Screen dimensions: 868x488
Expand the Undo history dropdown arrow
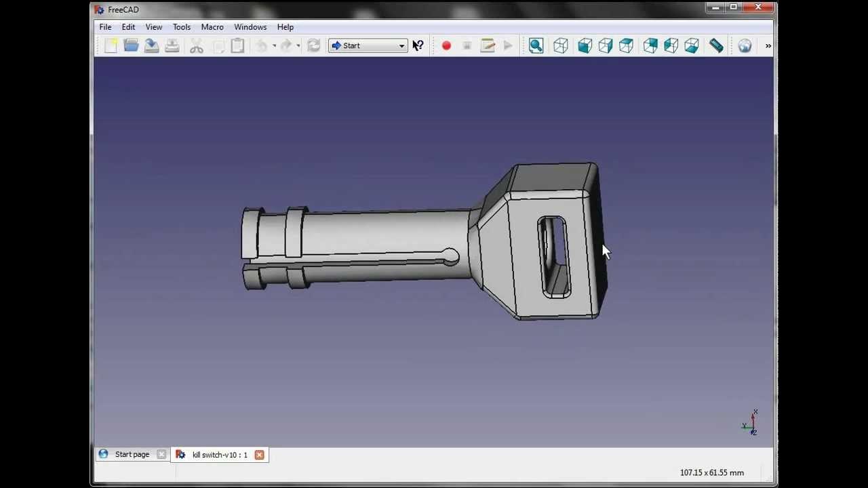274,45
